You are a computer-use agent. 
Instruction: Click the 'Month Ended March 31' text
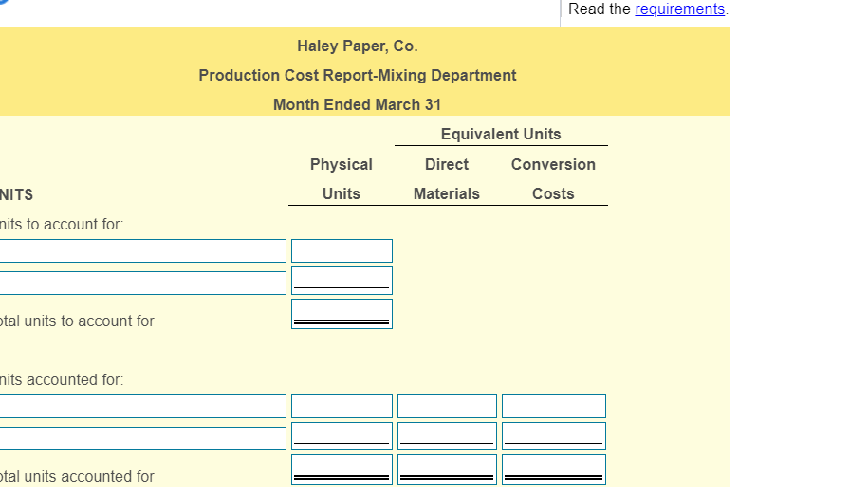[358, 104]
